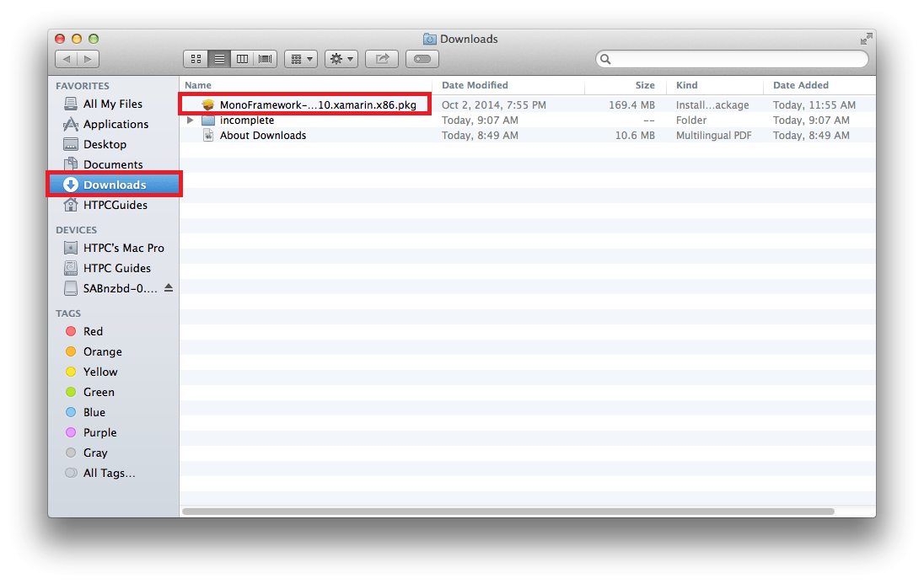Sort files by Date Modified column
Image resolution: width=924 pixels, height=584 pixels.
pos(475,85)
